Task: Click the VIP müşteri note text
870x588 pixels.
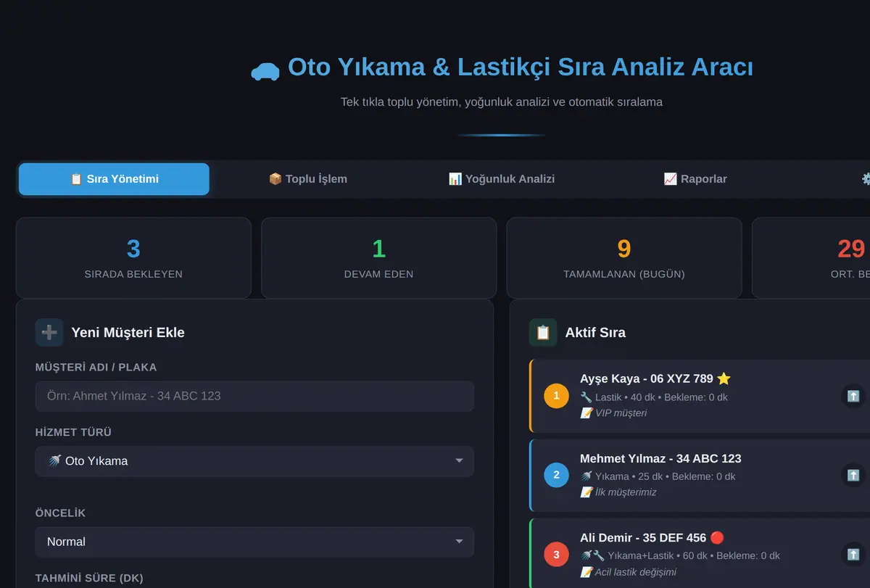Action: pos(621,413)
